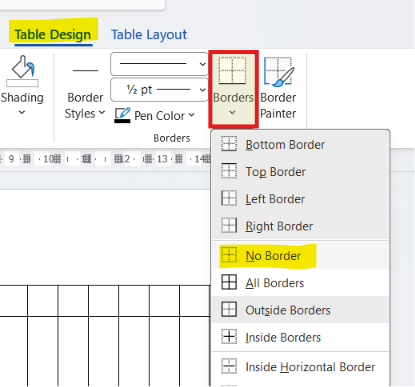The width and height of the screenshot is (415, 387).
Task: Switch to the Table Layout tab
Action: tap(149, 34)
